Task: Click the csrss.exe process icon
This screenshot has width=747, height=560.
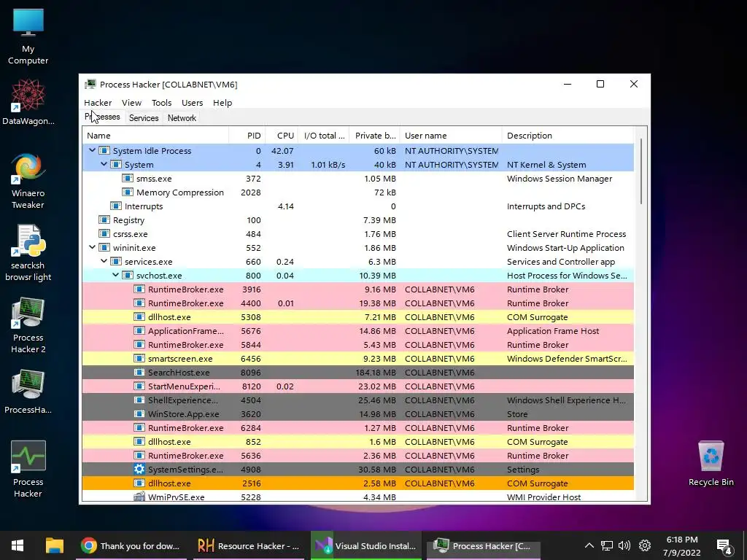Action: pos(104,234)
